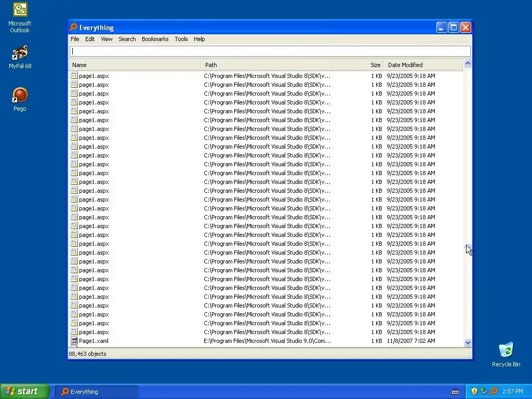
Task: Click the on-screen keyboard icon in taskbar
Action: point(455,392)
